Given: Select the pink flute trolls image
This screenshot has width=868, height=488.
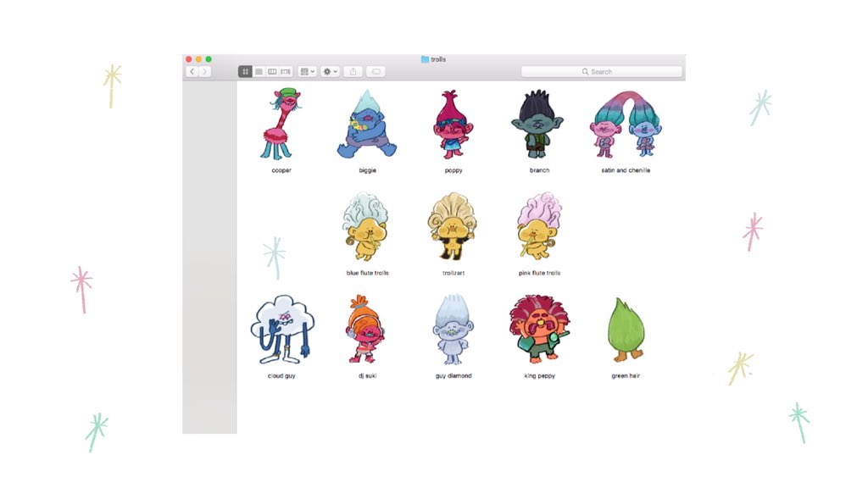Looking at the screenshot, I should [x=538, y=226].
